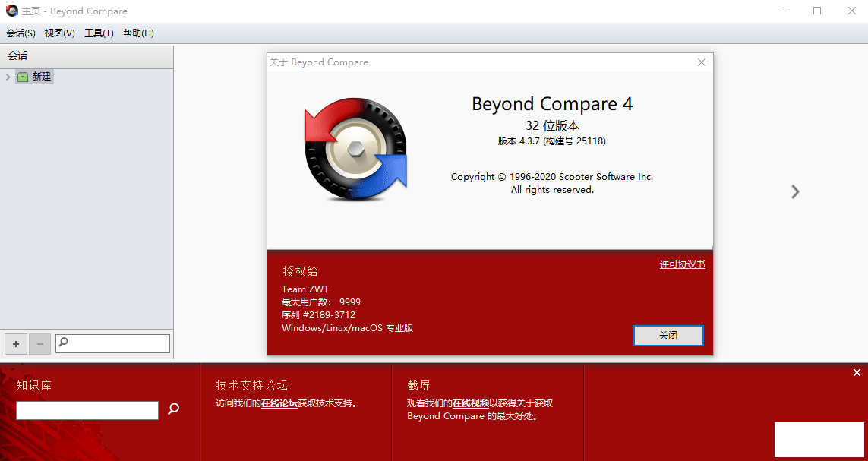This screenshot has height=461, width=868.
Task: Close the About Beyond Compare dialog
Action: [x=702, y=62]
